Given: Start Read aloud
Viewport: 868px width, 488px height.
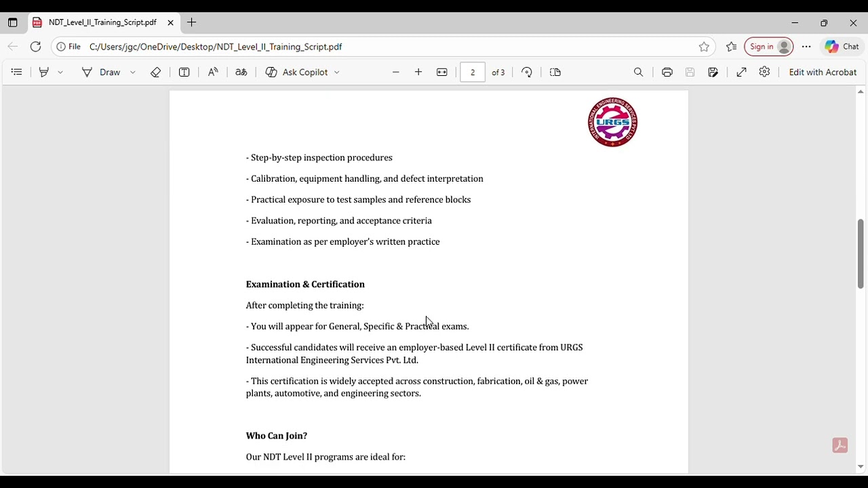Looking at the screenshot, I should pyautogui.click(x=213, y=72).
